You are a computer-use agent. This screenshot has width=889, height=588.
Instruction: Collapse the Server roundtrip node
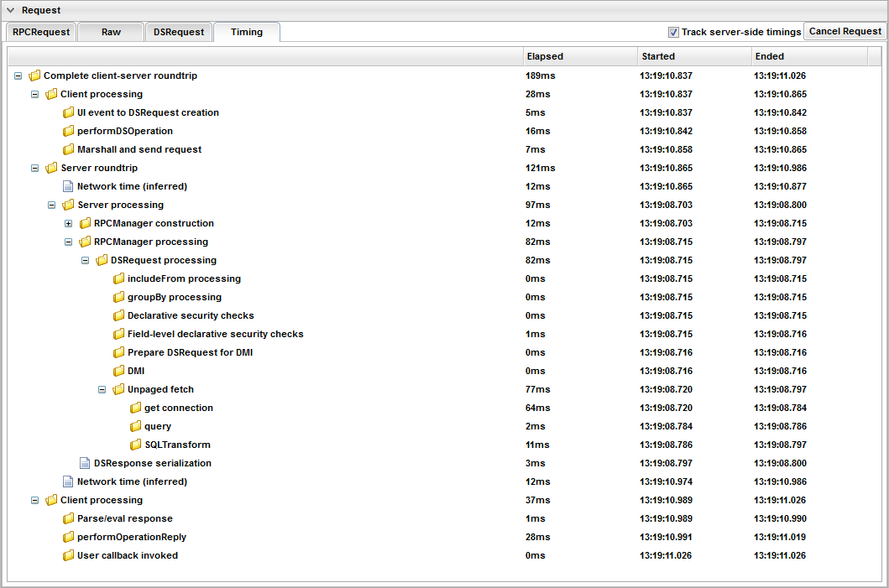pyautogui.click(x=35, y=169)
